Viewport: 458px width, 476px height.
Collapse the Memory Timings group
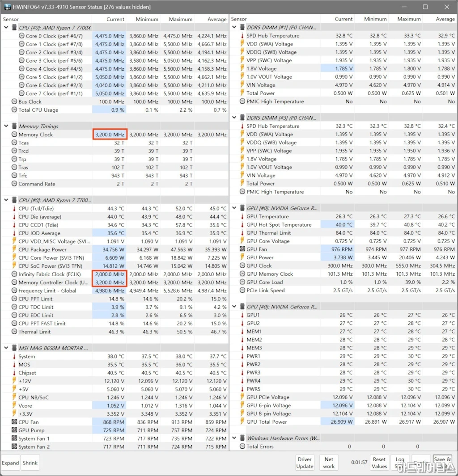point(6,126)
